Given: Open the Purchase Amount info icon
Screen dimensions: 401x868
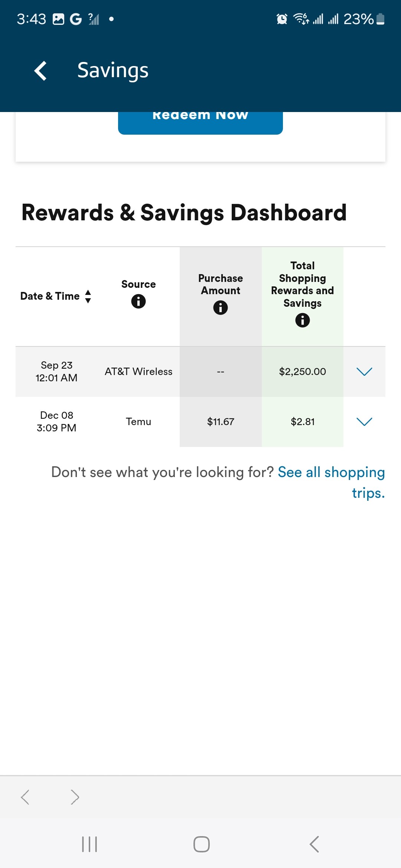Looking at the screenshot, I should 221,308.
